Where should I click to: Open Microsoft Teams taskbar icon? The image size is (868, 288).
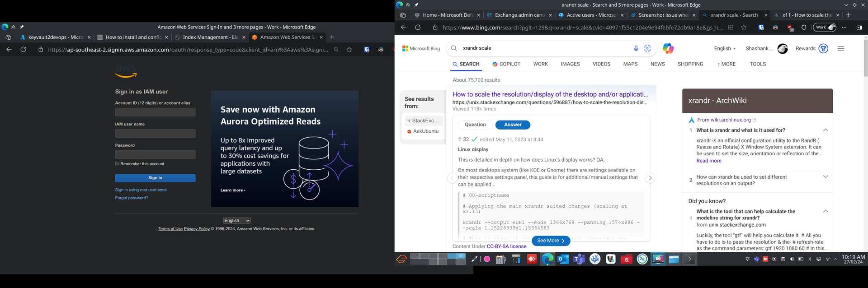[579, 259]
